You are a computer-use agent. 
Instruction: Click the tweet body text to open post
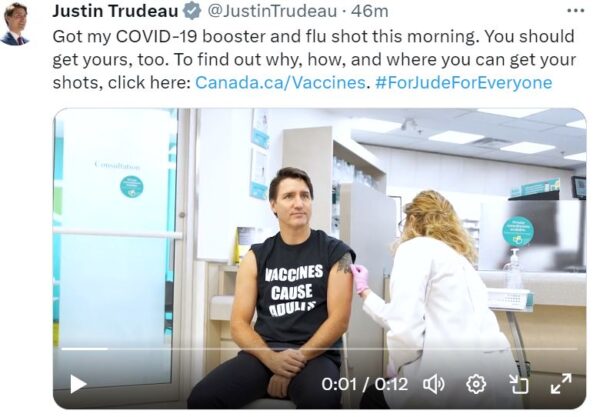pyautogui.click(x=314, y=60)
